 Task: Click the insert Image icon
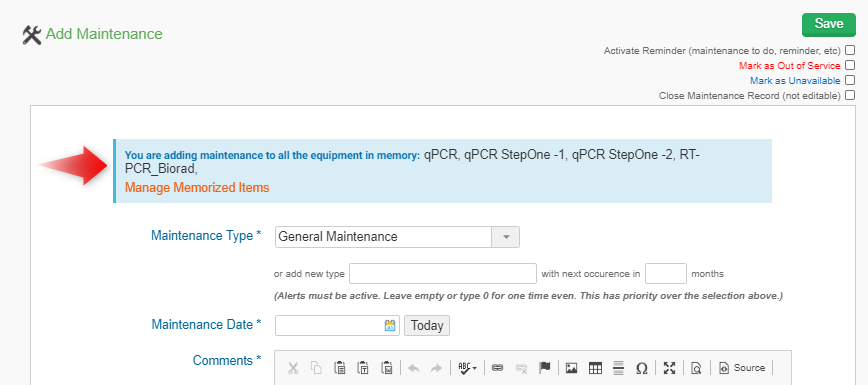click(x=572, y=367)
